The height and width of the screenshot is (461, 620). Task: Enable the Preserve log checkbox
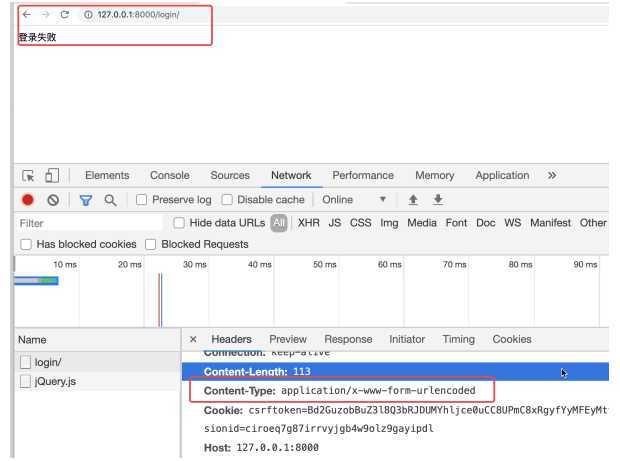(x=142, y=200)
